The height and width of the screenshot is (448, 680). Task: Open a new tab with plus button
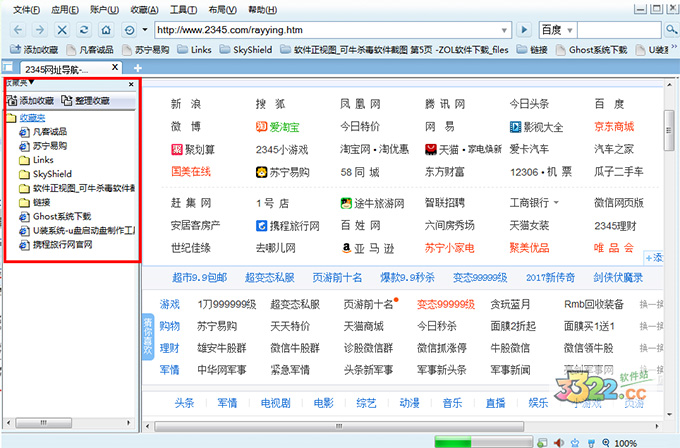tap(137, 68)
